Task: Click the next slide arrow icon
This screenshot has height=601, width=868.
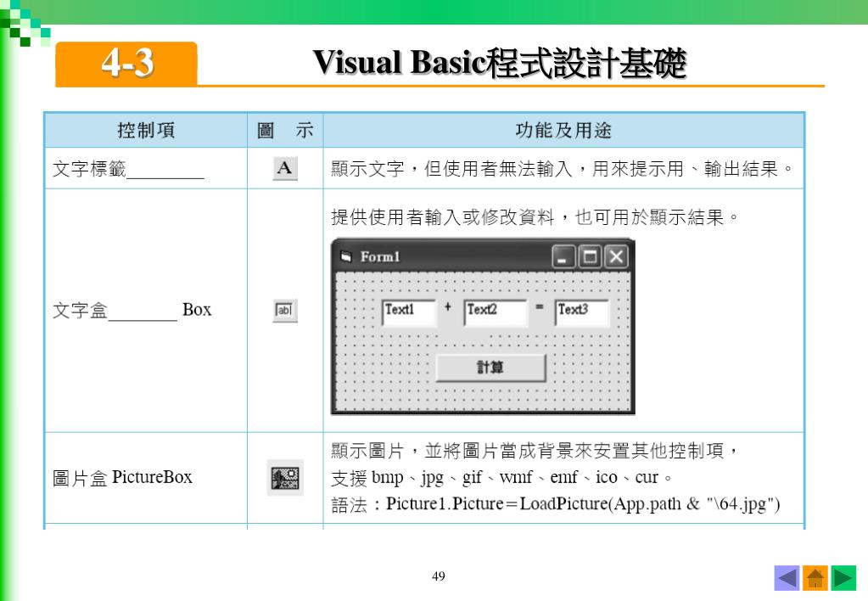Action: (x=843, y=578)
